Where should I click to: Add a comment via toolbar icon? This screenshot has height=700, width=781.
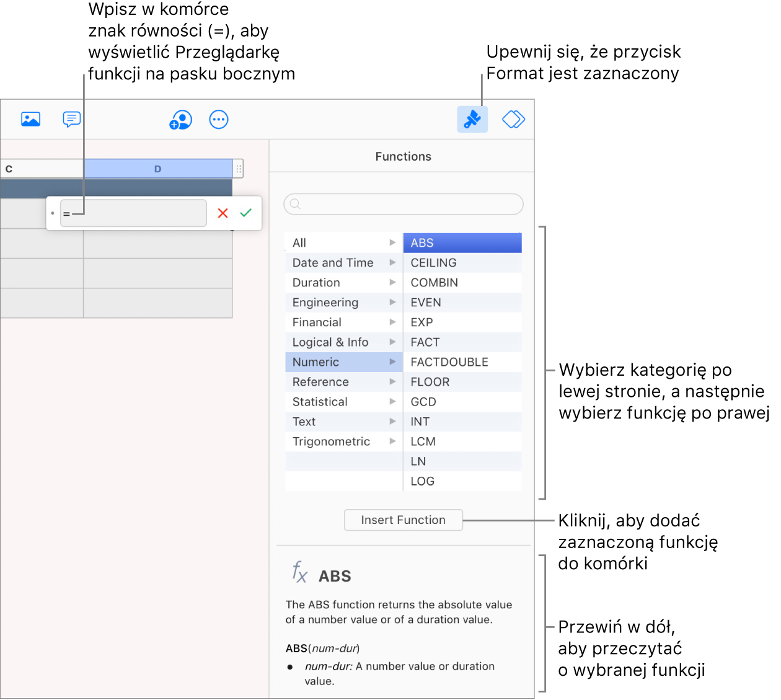72,119
